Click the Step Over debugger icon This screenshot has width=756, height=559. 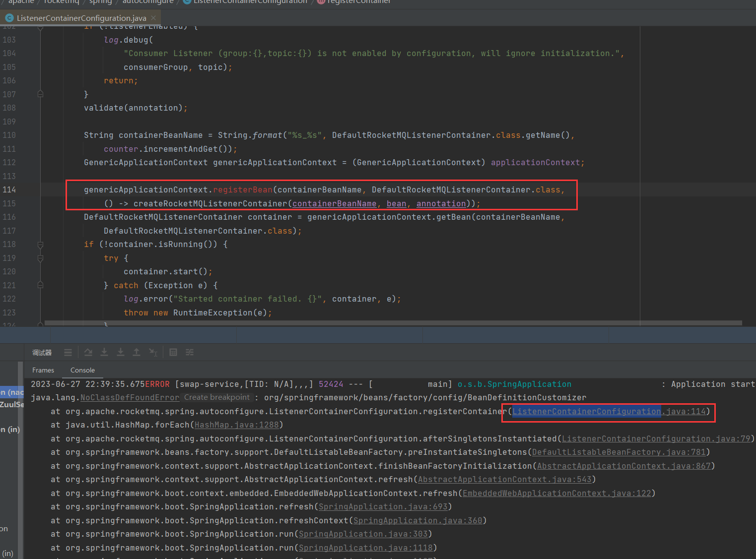click(x=88, y=352)
